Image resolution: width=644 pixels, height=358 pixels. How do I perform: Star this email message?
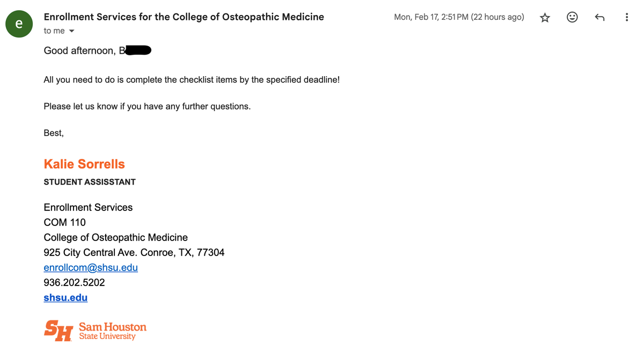(545, 18)
